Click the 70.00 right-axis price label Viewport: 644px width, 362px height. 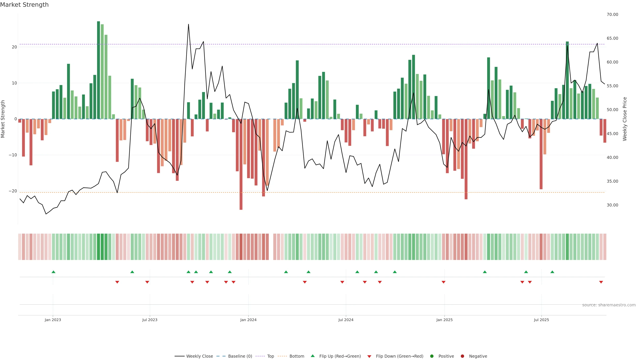click(612, 14)
